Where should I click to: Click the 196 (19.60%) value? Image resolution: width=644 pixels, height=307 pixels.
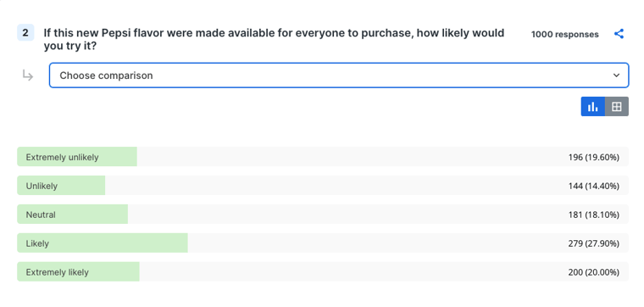(594, 158)
